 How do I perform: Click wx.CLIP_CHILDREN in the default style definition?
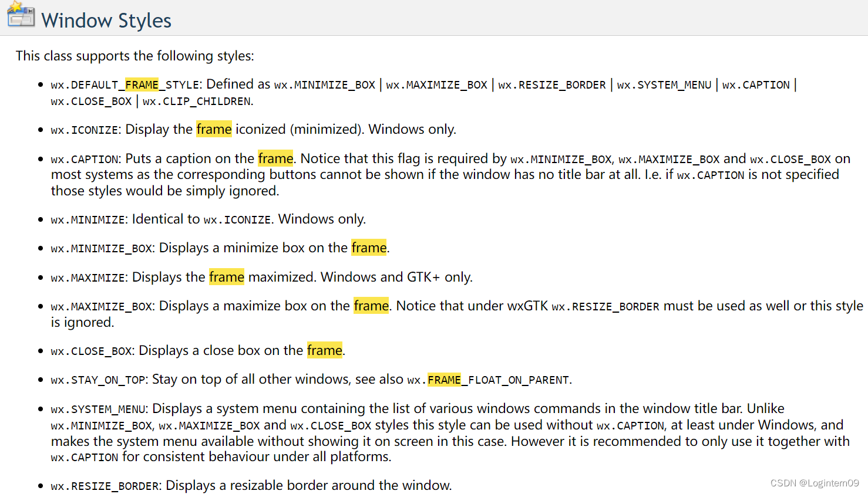coord(197,101)
